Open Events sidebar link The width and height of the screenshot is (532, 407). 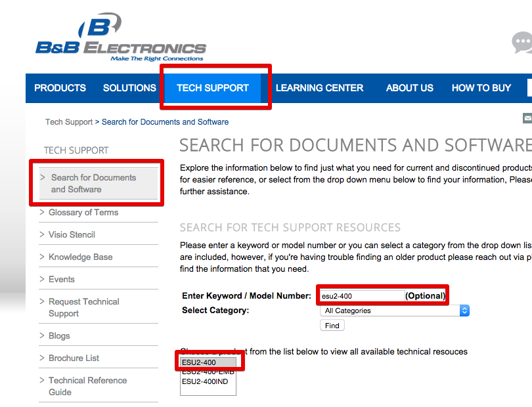tap(62, 279)
